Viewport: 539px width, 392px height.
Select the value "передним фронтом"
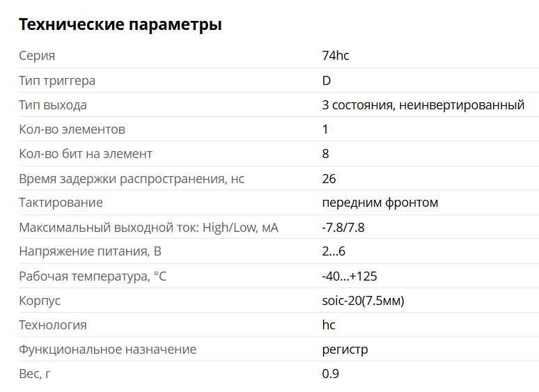(380, 203)
